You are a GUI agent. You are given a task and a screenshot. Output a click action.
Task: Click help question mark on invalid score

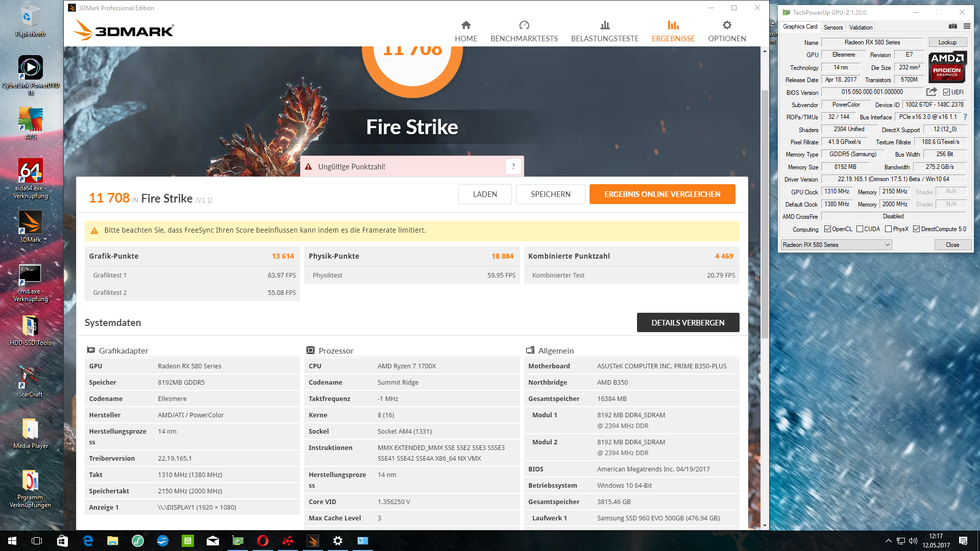(513, 166)
